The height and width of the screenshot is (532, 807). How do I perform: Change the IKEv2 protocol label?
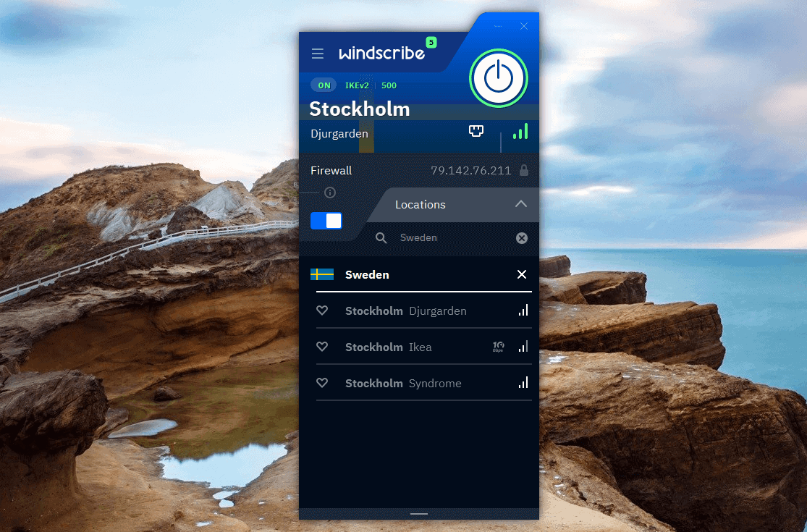coord(357,85)
